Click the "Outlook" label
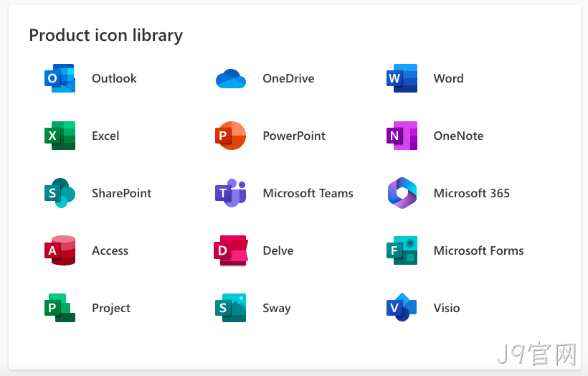588x376 pixels. click(114, 78)
